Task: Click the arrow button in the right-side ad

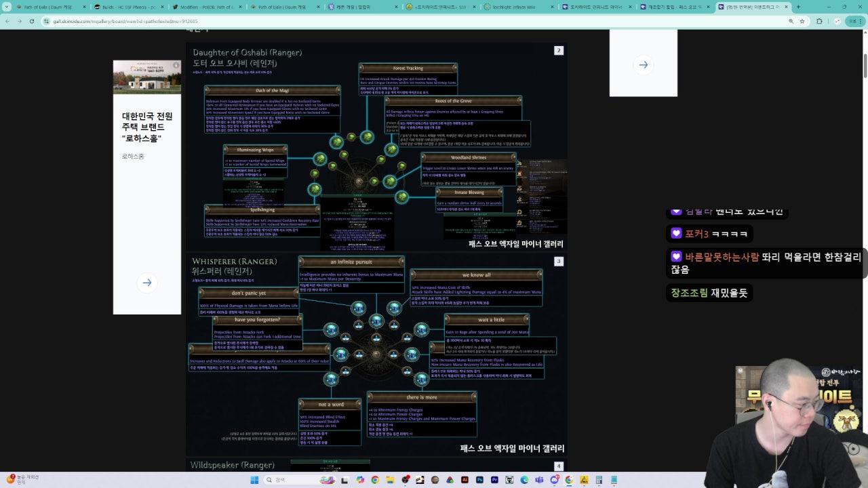Action: [643, 65]
